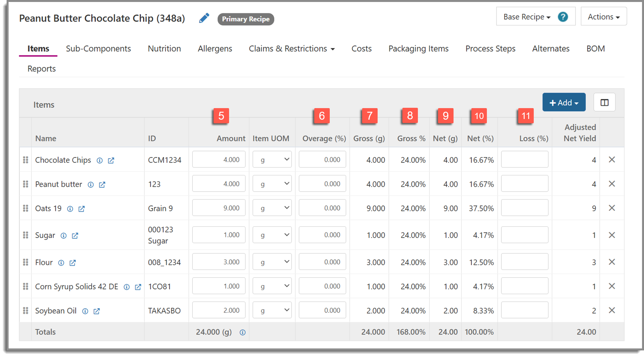Open the Base Recipe dropdown
This screenshot has height=357, width=644.
(x=527, y=17)
